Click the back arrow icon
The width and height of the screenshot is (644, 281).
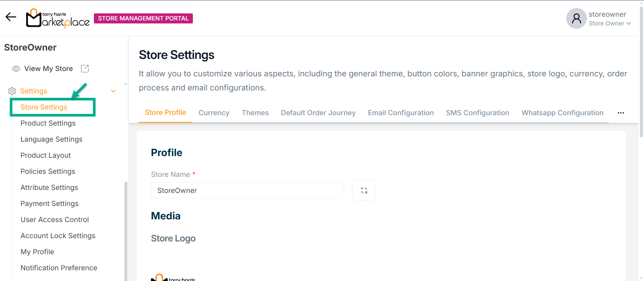[x=11, y=17]
